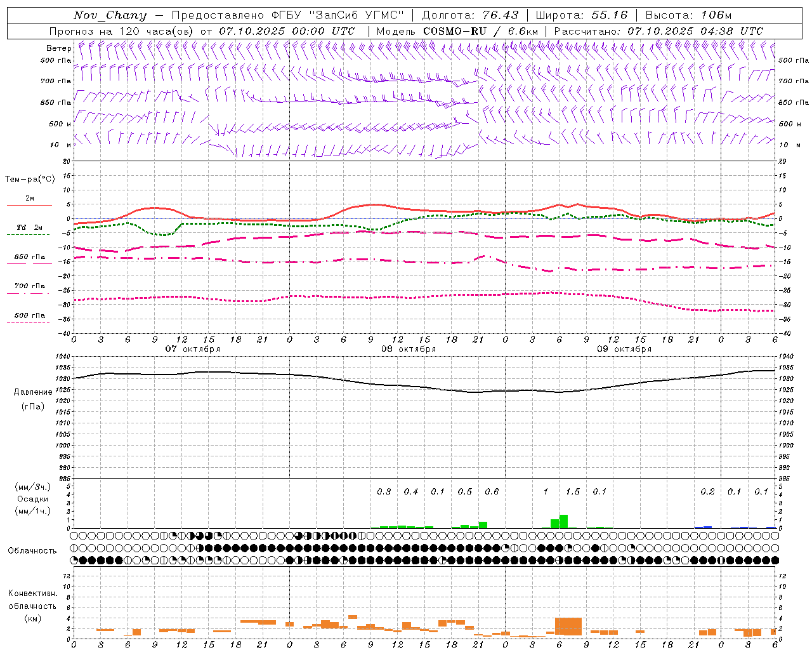The image size is (812, 650).
Task: Click the (км) unit label of convective panel
Action: [32, 618]
